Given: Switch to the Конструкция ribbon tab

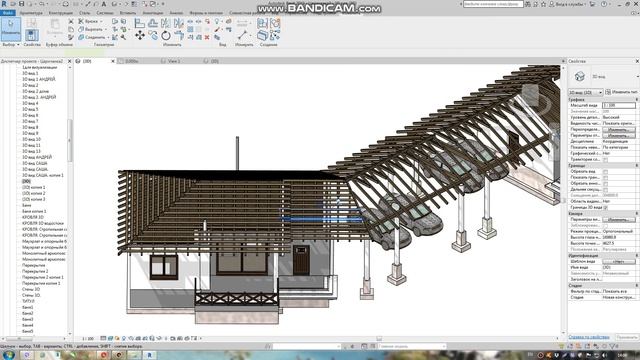Looking at the screenshot, I should pos(60,13).
